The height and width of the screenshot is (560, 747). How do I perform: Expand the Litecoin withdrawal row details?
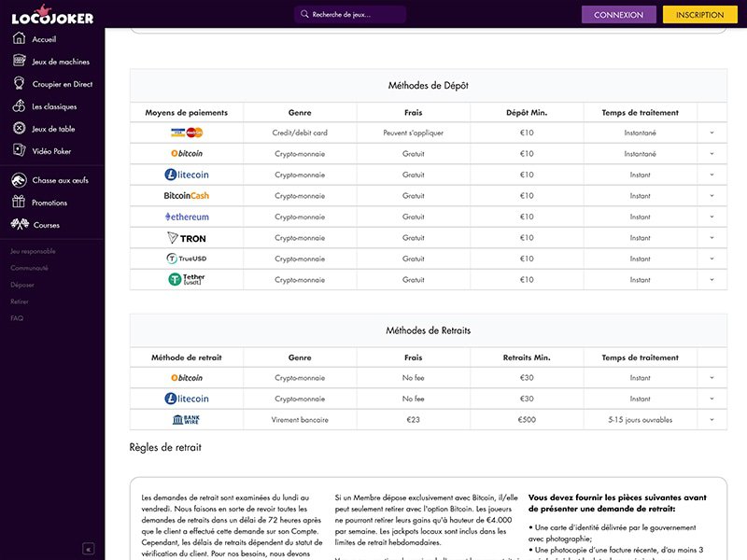click(712, 399)
